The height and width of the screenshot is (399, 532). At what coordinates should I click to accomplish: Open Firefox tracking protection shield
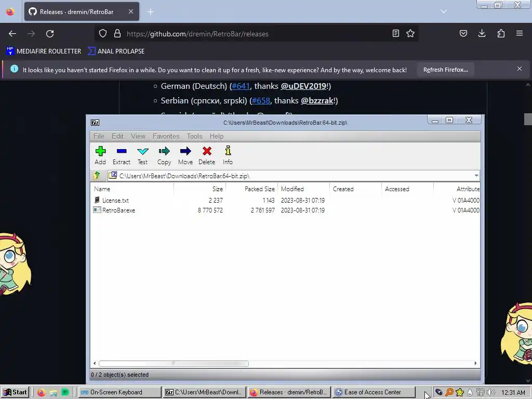(103, 34)
